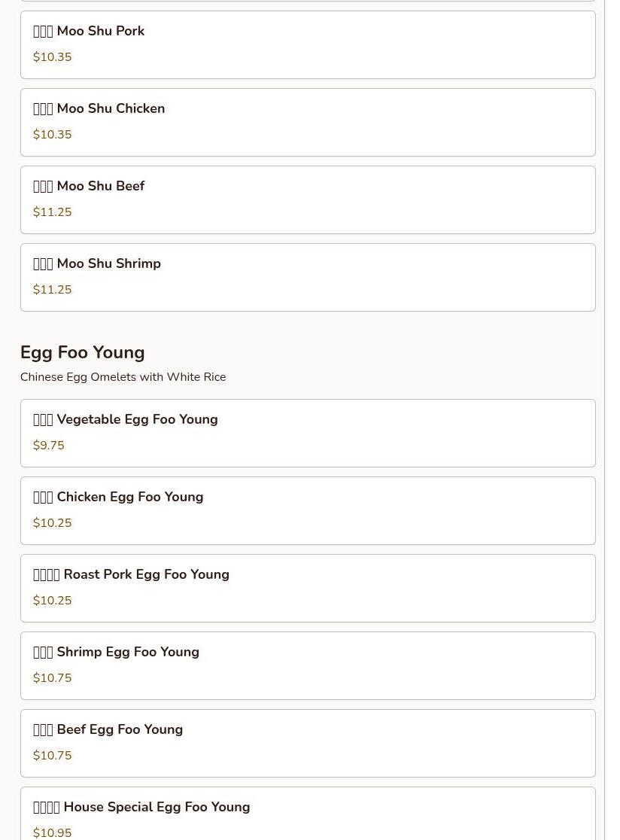Click the $10.75 Beef Egg Foo Young price

(53, 756)
